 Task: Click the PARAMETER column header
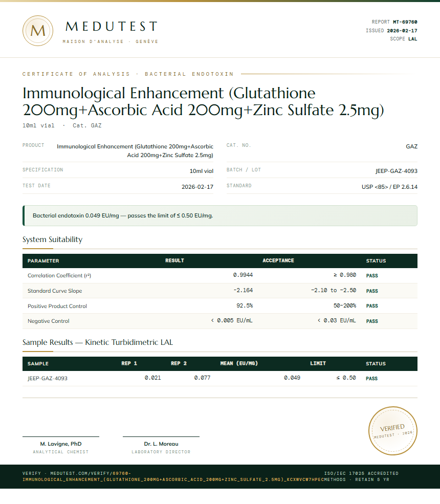coord(43,260)
